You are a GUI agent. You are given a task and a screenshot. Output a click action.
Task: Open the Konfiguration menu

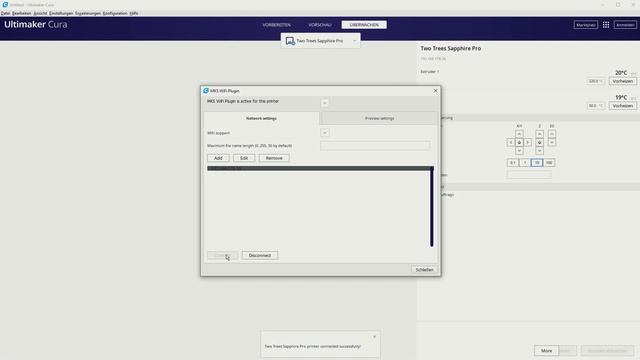[x=115, y=13]
